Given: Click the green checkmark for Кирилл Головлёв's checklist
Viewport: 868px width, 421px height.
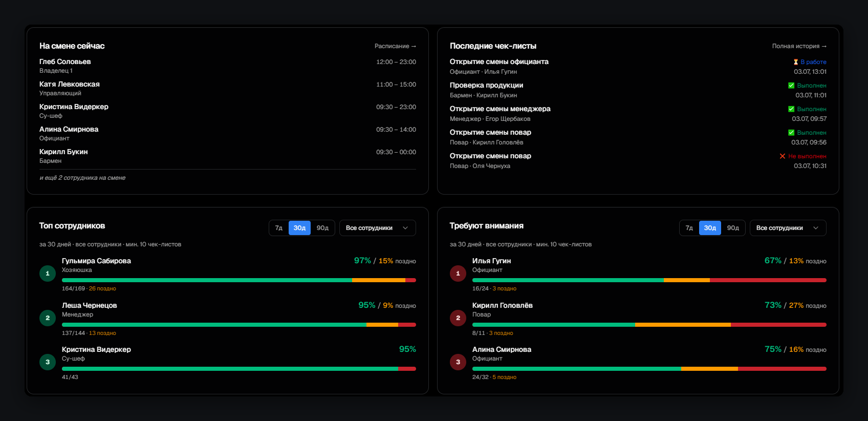Looking at the screenshot, I should (791, 133).
